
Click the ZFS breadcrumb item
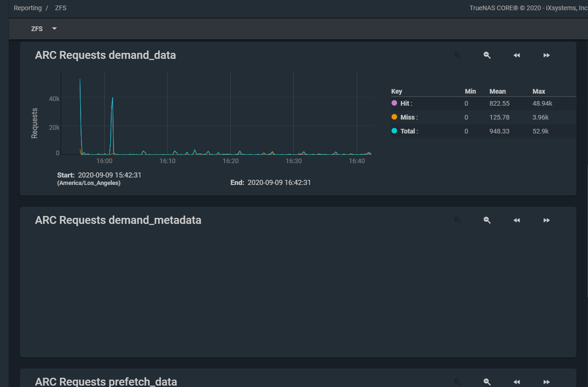(x=61, y=8)
